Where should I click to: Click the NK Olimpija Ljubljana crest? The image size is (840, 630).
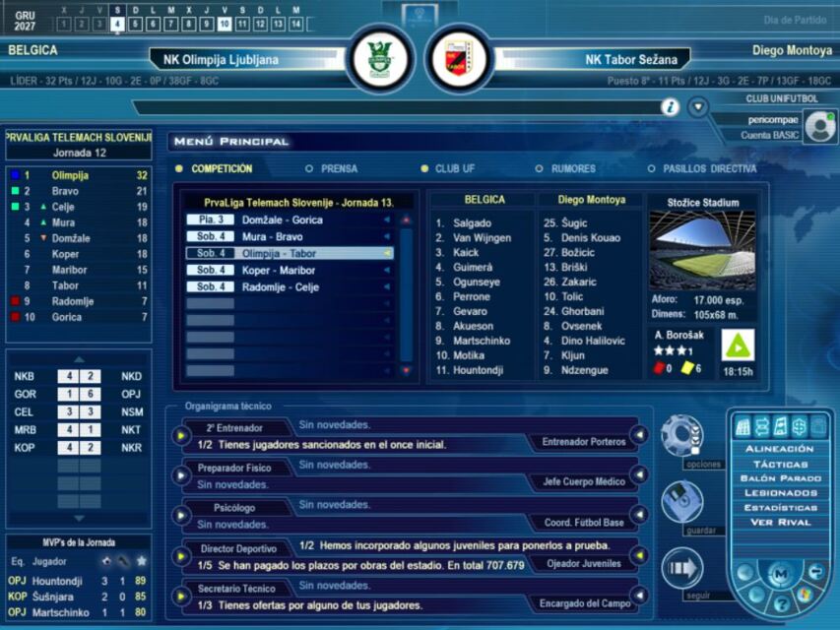point(380,59)
